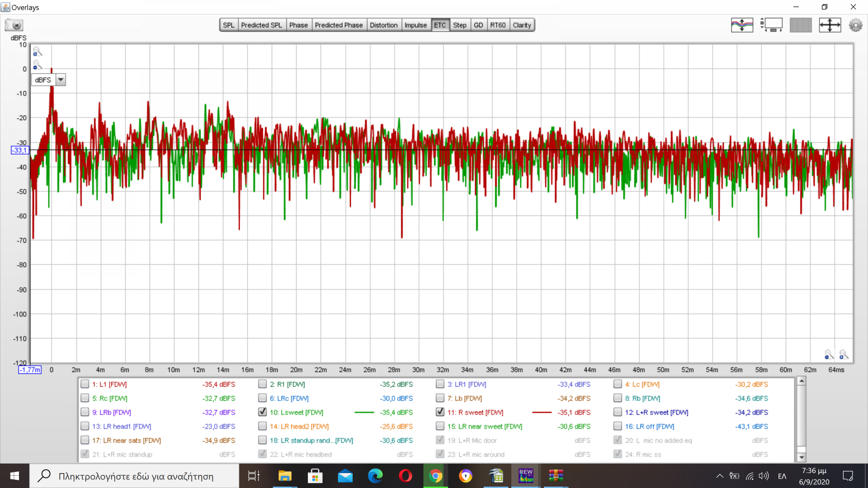Open volume control in system tray
This screenshot has height=488, width=868.
tap(764, 476)
